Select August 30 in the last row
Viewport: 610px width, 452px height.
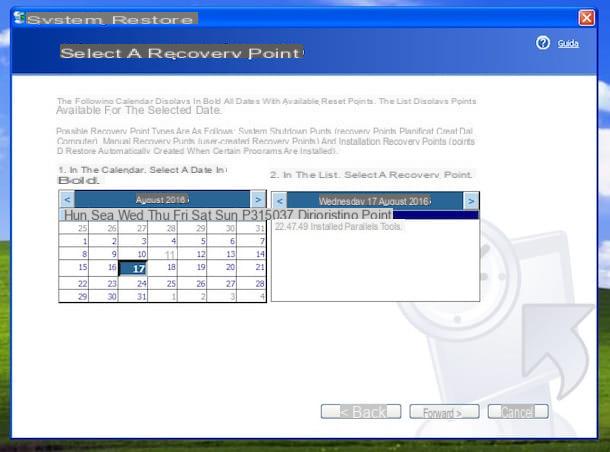click(x=104, y=296)
